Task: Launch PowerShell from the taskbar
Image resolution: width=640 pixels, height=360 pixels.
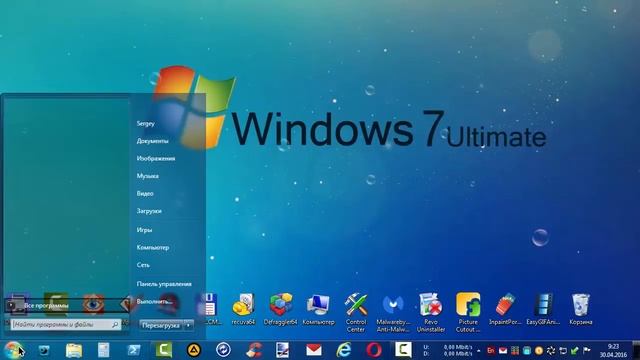Action: (133, 350)
